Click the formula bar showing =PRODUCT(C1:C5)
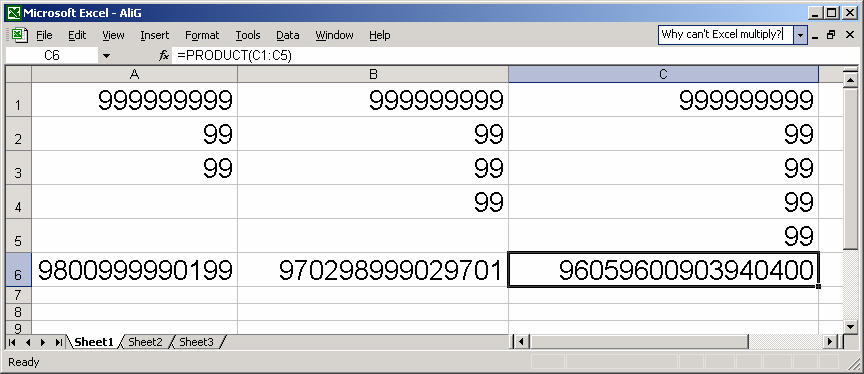This screenshot has width=864, height=374. (x=515, y=56)
